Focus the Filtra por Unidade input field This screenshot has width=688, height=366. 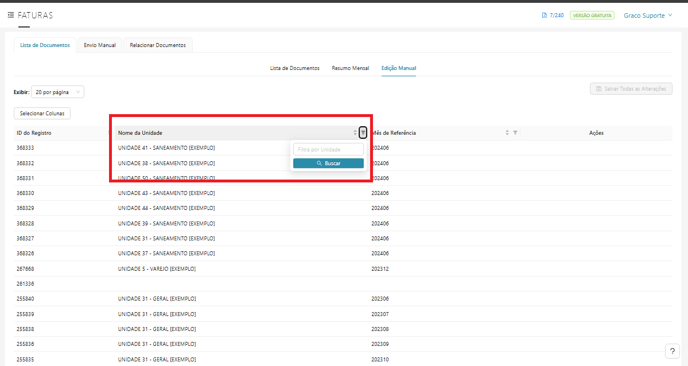(328, 150)
